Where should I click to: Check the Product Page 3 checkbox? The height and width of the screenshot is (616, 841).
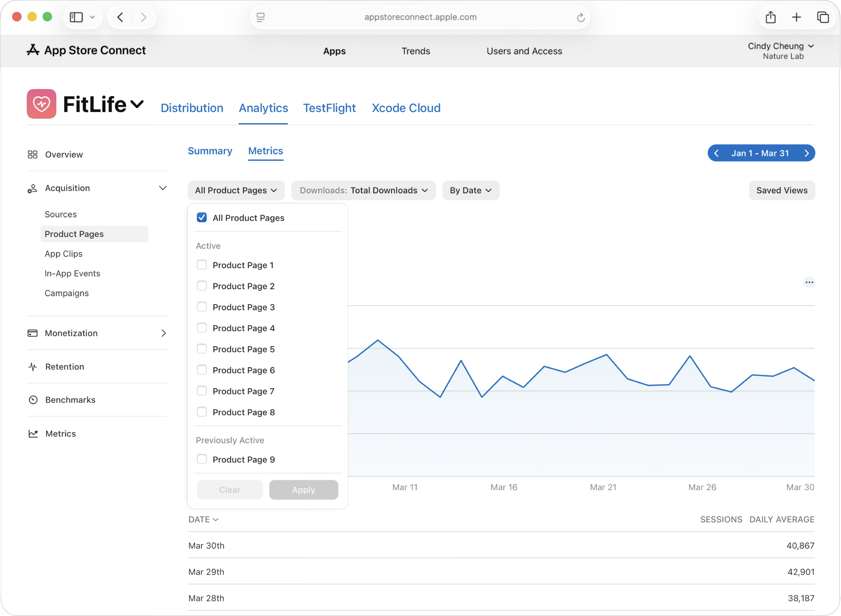202,307
